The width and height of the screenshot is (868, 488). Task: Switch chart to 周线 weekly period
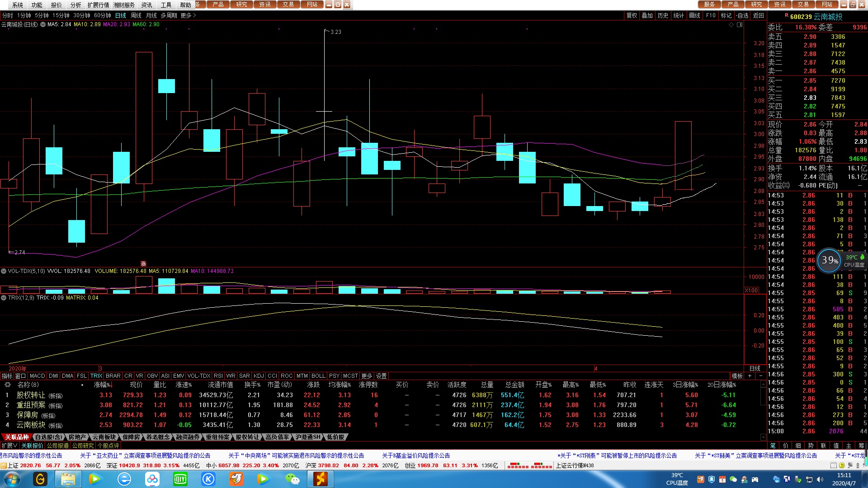point(136,15)
